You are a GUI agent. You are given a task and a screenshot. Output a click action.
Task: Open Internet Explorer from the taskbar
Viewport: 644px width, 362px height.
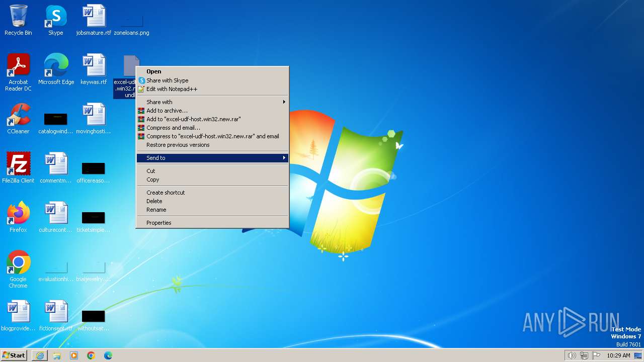[40, 355]
